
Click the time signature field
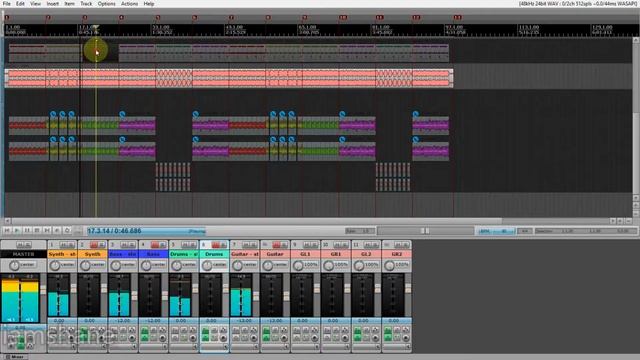click(525, 231)
